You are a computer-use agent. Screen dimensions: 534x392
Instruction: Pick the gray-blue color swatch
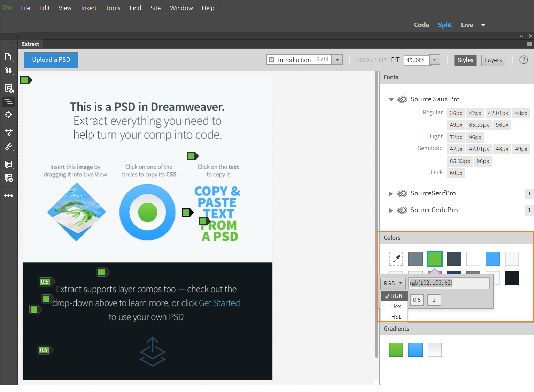coord(415,259)
